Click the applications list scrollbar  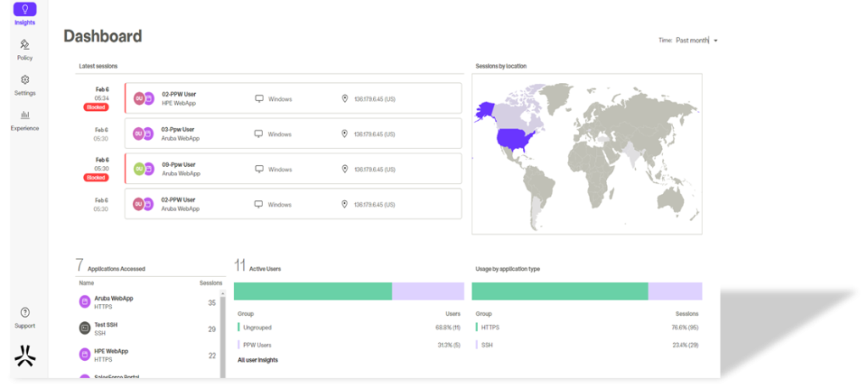224,335
